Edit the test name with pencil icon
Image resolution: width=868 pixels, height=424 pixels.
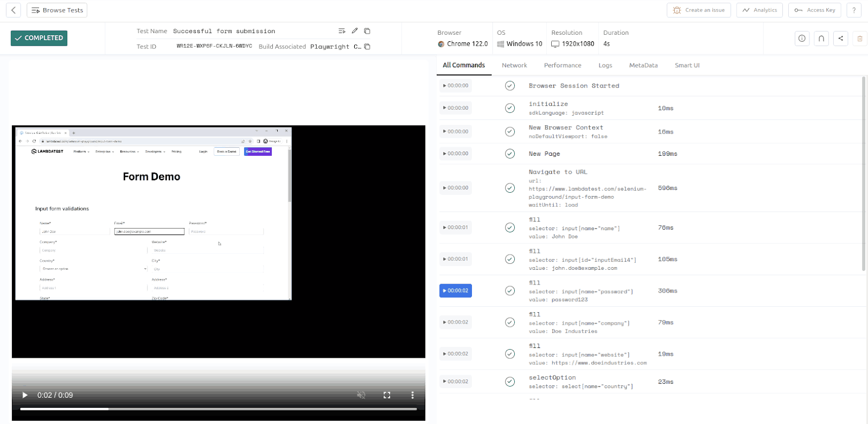coord(355,31)
